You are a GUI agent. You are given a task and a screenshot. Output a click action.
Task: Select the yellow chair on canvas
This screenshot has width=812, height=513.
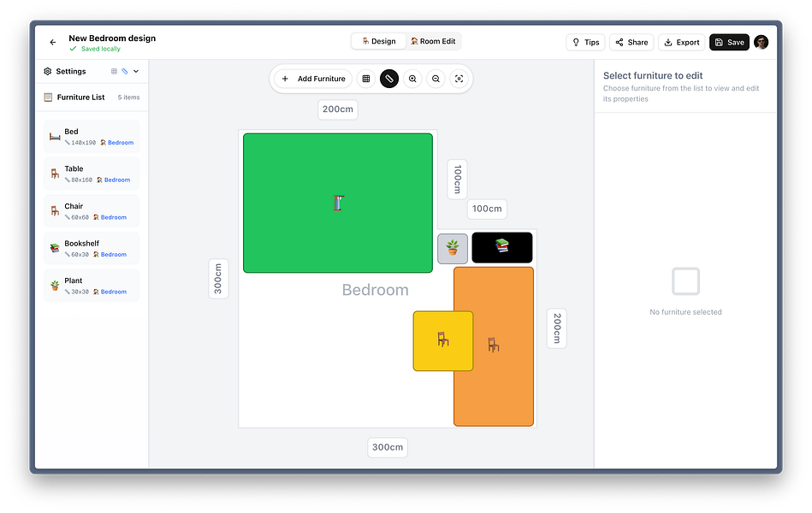(442, 340)
